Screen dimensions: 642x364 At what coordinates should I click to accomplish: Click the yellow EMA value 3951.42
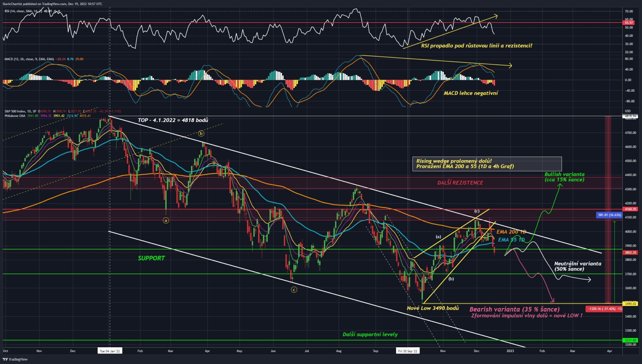pos(59,116)
